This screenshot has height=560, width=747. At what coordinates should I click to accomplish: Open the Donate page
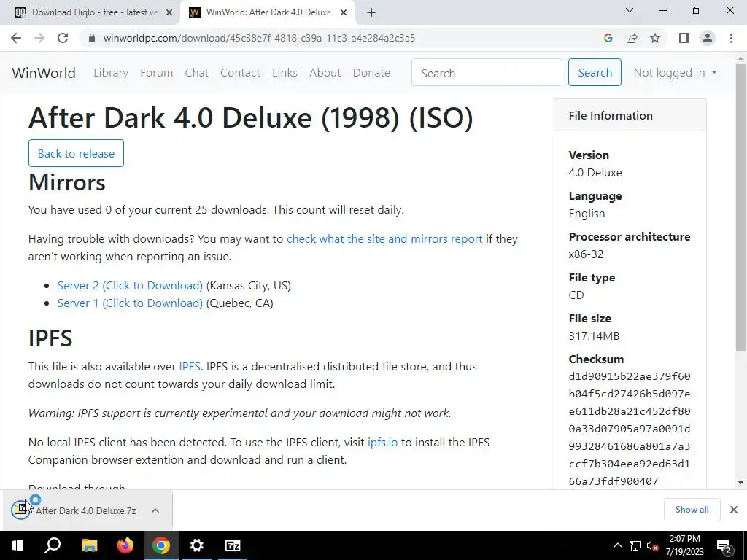coord(371,73)
